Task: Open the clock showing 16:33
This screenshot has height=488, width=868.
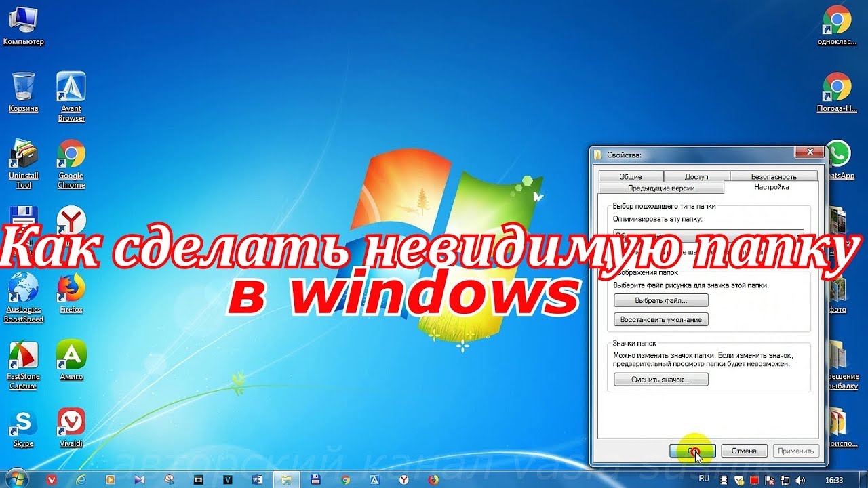Action: pos(834,480)
